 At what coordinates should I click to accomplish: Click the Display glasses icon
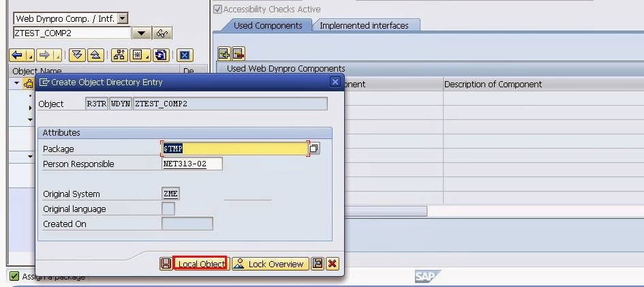click(x=162, y=33)
